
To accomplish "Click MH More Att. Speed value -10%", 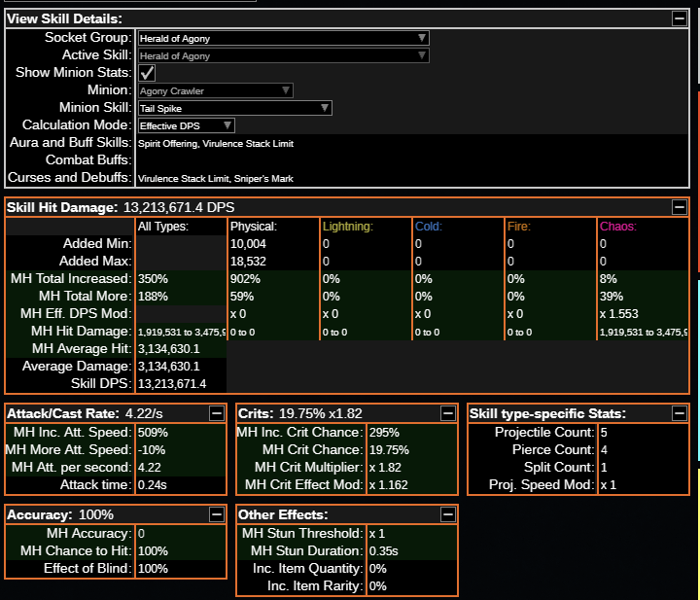I will click(x=152, y=450).
